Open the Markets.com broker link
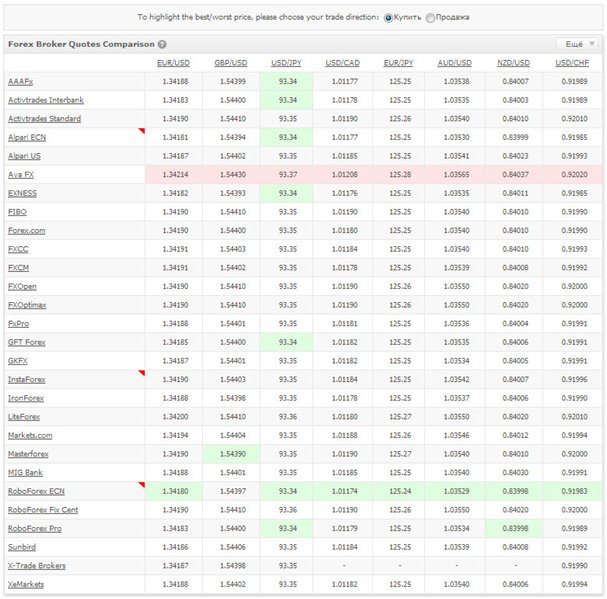This screenshot has height=599, width=607. [30, 436]
